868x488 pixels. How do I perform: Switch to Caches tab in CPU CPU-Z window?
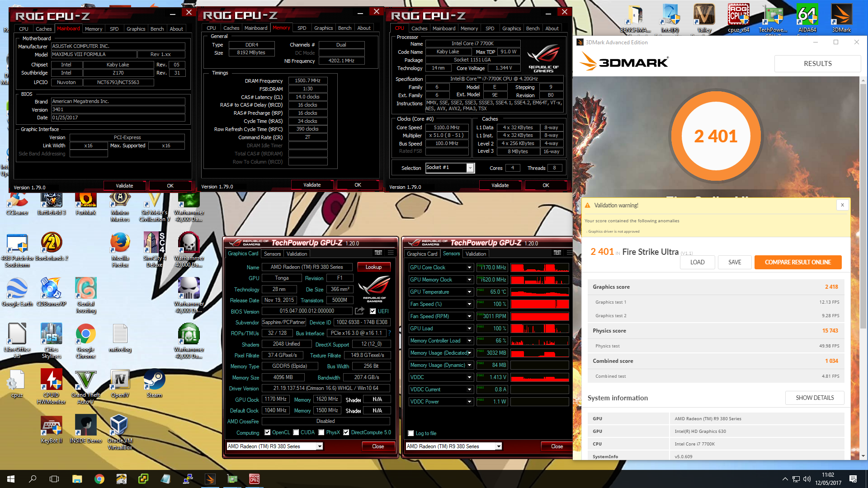point(419,28)
